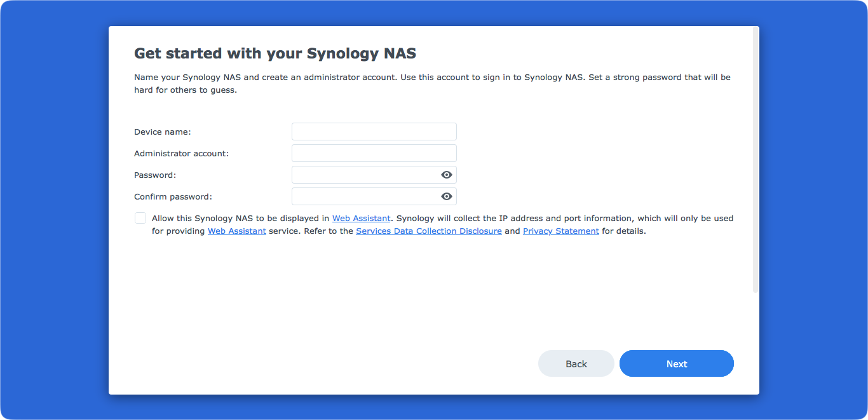
Task: Enable the Web Assistant display checkbox
Action: [x=140, y=218]
